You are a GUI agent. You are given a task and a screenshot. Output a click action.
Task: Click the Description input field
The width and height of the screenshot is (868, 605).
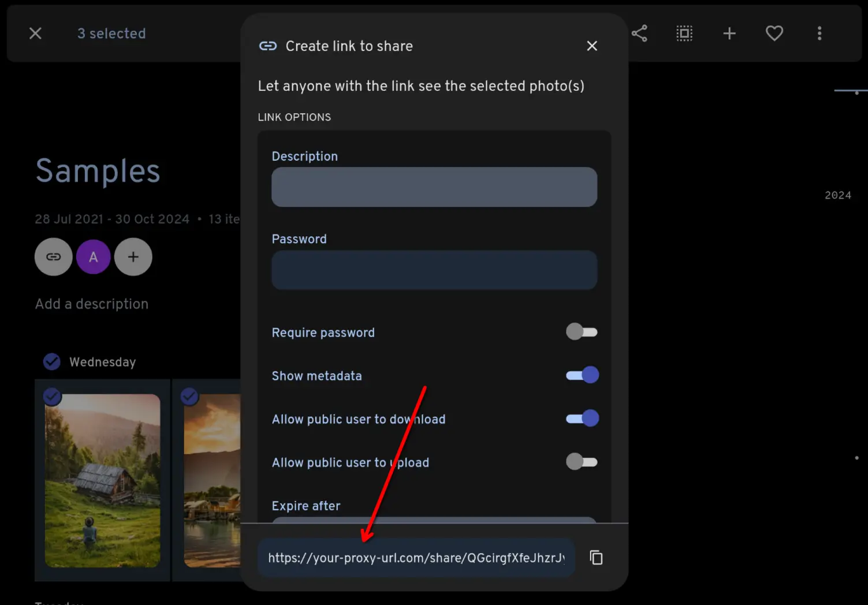434,187
